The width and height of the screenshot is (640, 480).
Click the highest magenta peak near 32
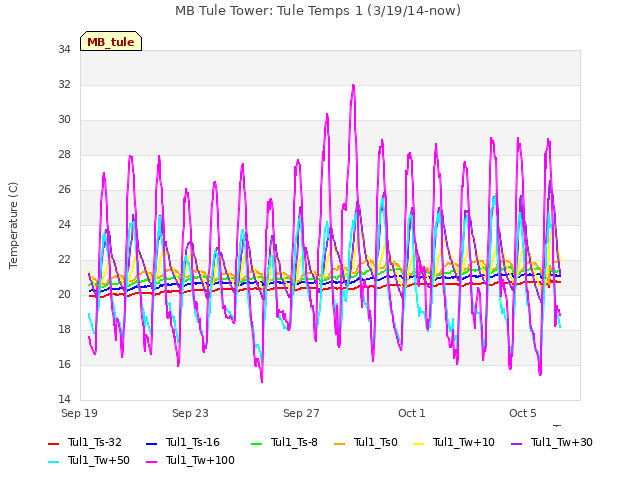pyautogui.click(x=353, y=85)
